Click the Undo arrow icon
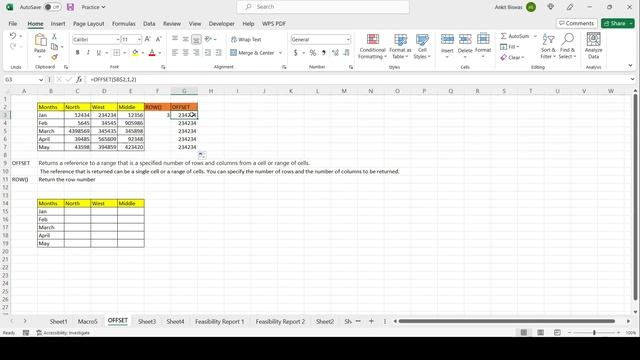 (x=13, y=36)
